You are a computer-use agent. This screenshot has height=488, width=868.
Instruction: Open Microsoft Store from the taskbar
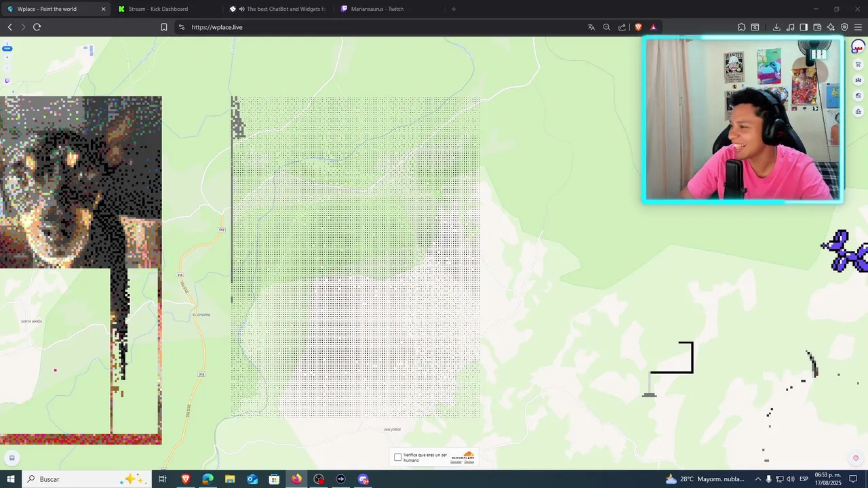click(274, 479)
